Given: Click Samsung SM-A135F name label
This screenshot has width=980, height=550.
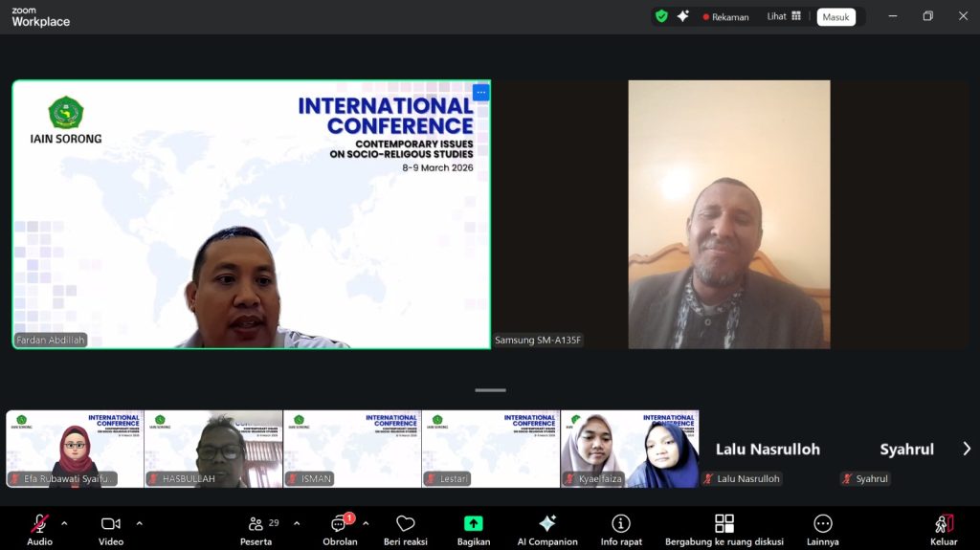Looking at the screenshot, I should point(538,340).
